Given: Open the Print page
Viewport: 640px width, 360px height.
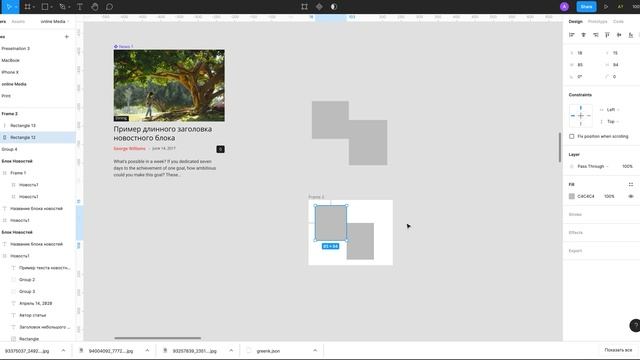Looking at the screenshot, I should click(6, 96).
